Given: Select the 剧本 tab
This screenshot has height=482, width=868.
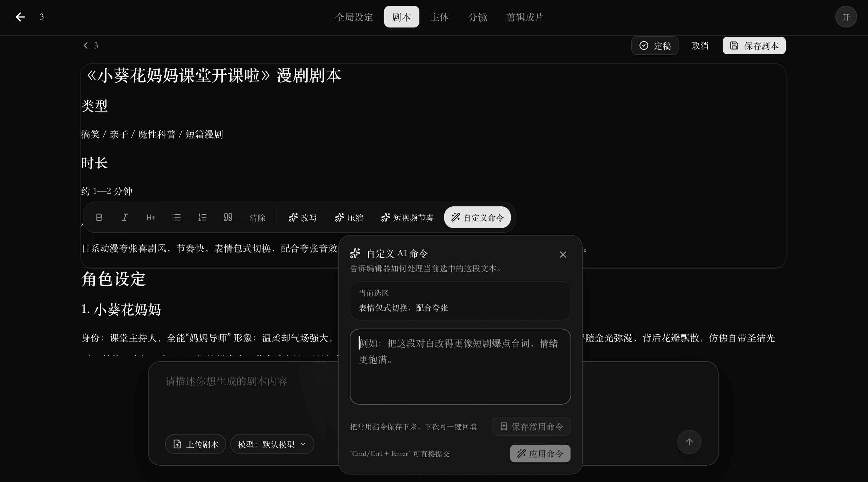Looking at the screenshot, I should tap(401, 17).
